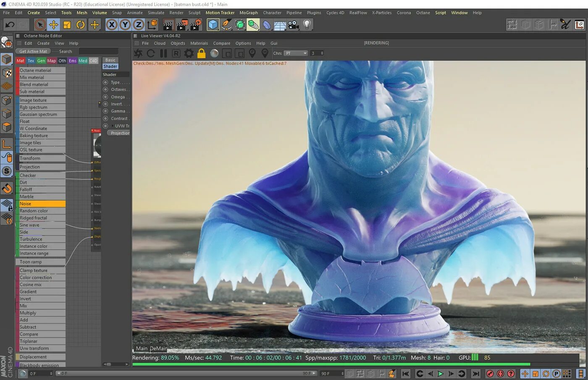The width and height of the screenshot is (588, 380).
Task: Activate the Move tool in top toolbar
Action: [54, 25]
